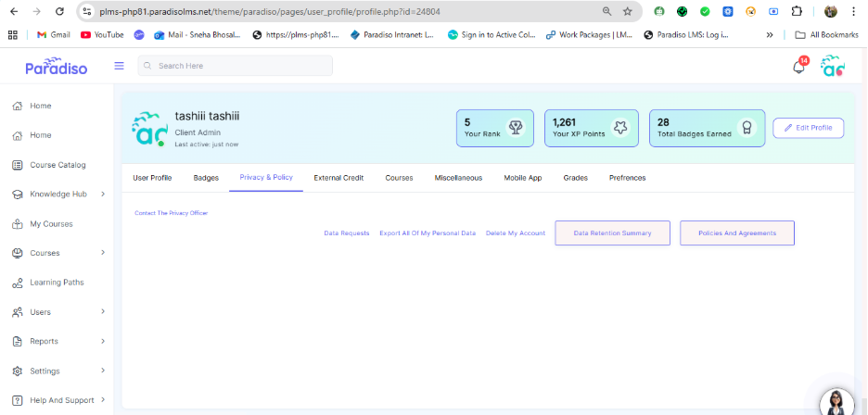
Task: Click the chatbot avatar at bottom right
Action: (x=836, y=401)
